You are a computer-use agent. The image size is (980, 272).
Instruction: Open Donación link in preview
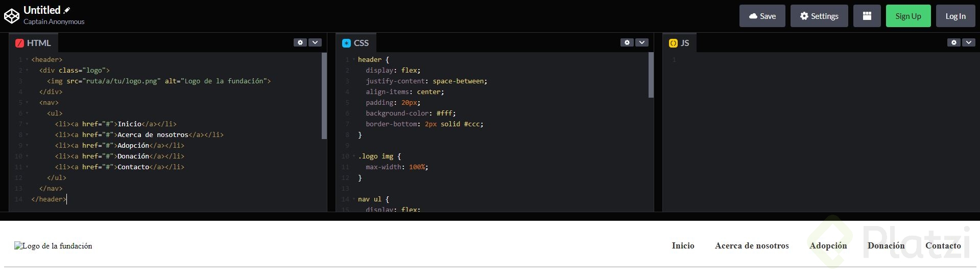point(886,245)
